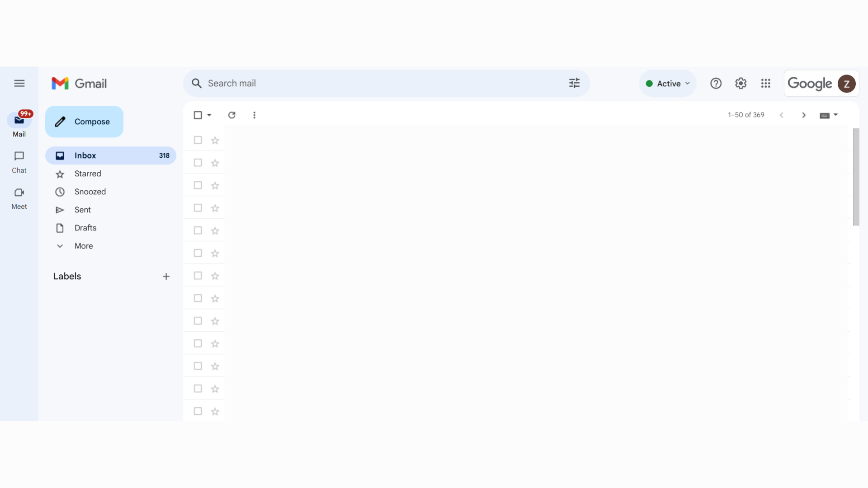Refresh the inbox
868x488 pixels.
point(231,115)
